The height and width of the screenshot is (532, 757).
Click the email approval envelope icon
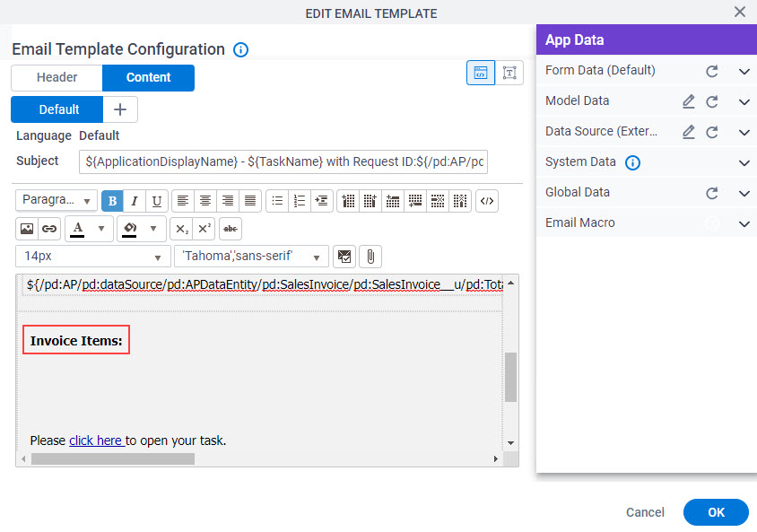(x=344, y=257)
